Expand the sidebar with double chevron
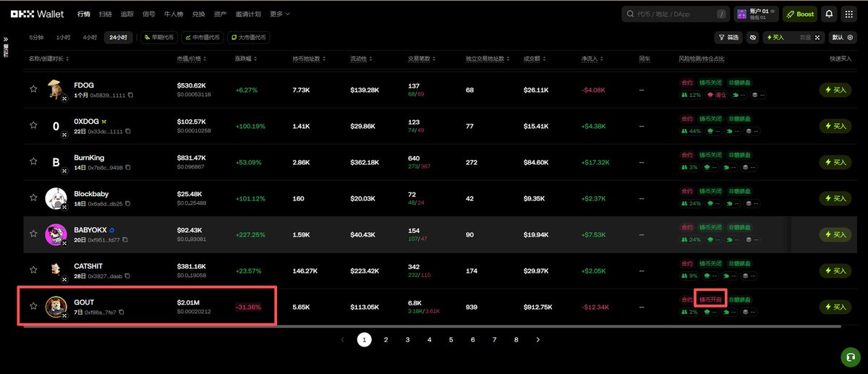The width and height of the screenshot is (868, 374). coord(6,39)
